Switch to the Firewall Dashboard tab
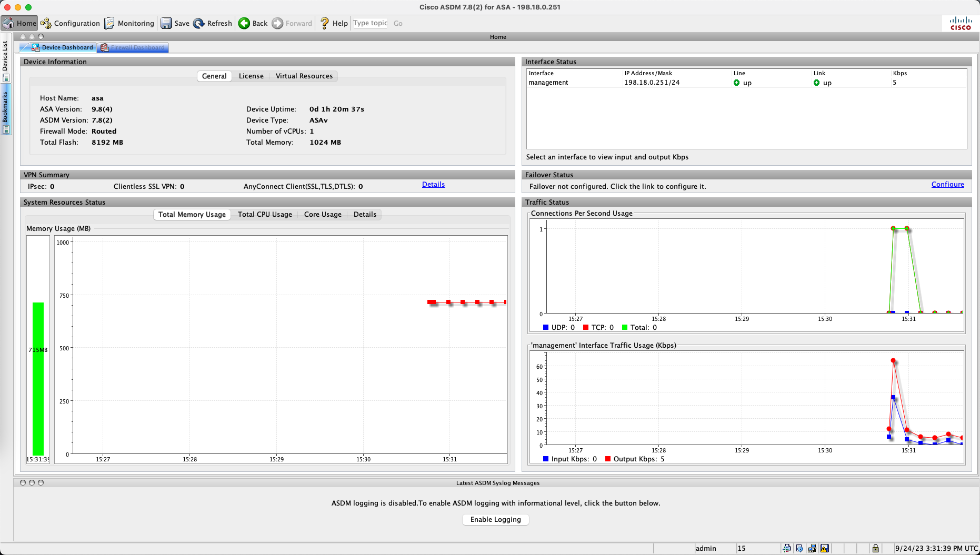Viewport: 980px width, 555px height. 133,47
